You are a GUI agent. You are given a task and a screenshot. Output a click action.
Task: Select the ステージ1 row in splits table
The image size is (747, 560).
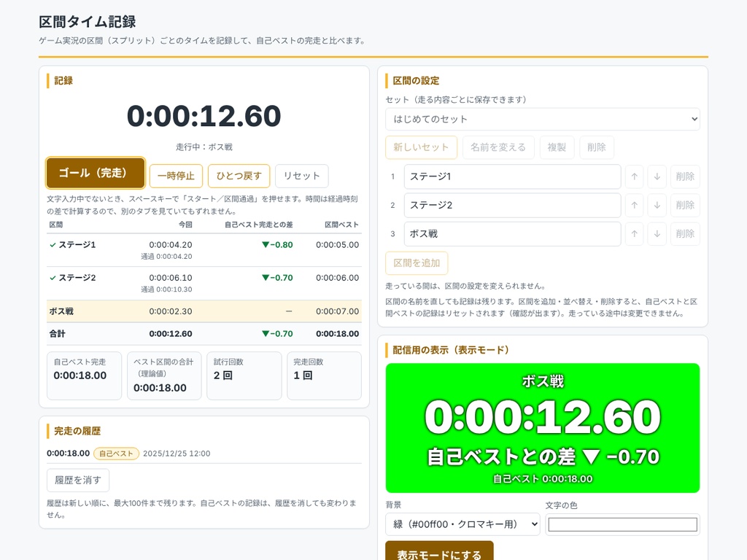coord(204,250)
